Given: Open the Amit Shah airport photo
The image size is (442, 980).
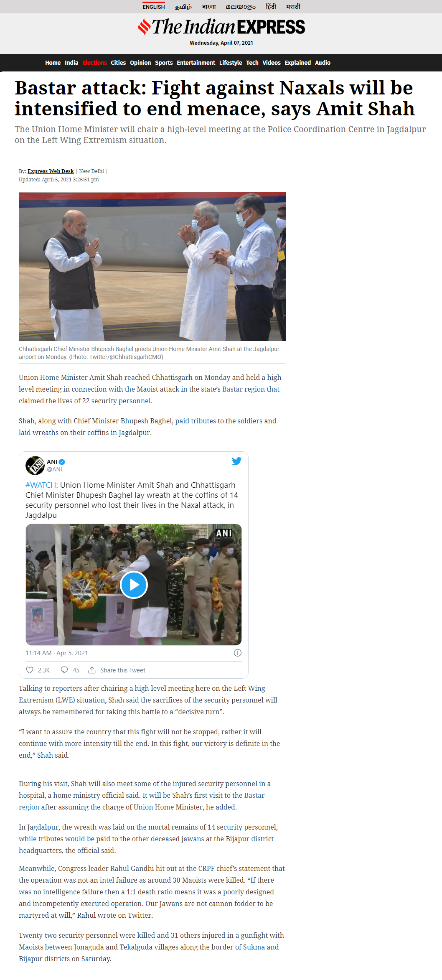Looking at the screenshot, I should tap(152, 267).
